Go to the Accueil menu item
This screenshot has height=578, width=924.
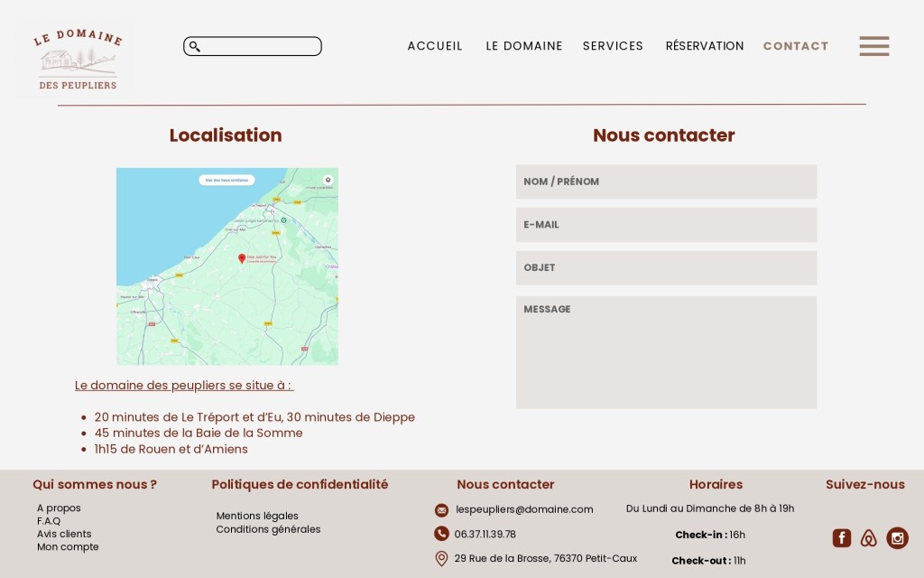pos(435,46)
